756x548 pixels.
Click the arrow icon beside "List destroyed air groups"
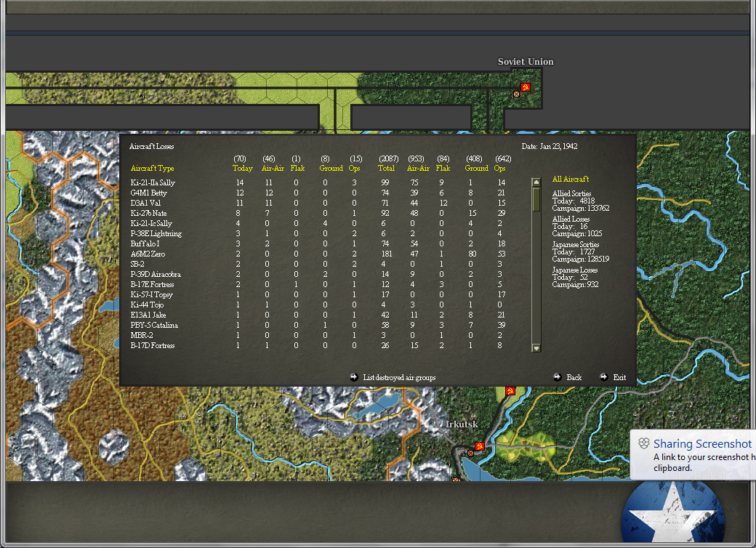point(354,377)
